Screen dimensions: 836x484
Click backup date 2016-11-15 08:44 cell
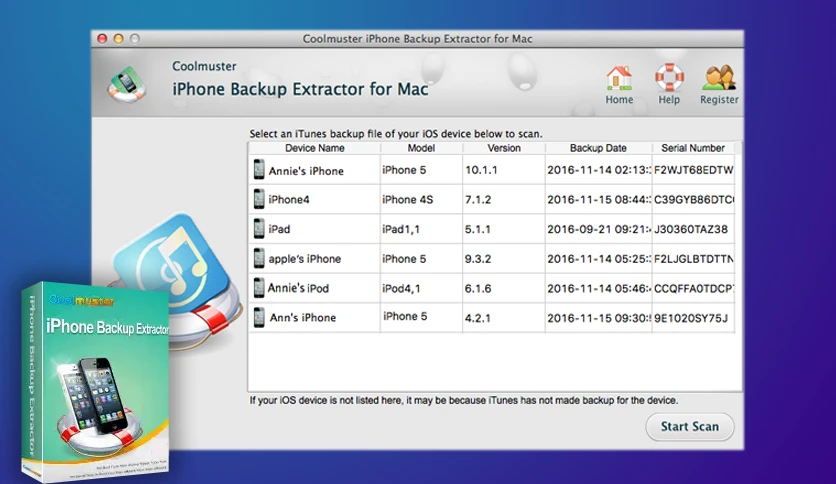click(x=598, y=199)
